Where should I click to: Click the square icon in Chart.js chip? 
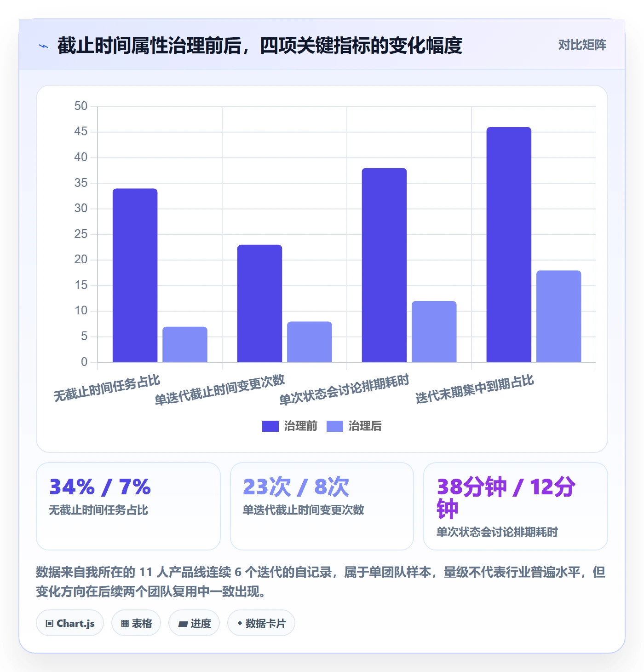[50, 624]
